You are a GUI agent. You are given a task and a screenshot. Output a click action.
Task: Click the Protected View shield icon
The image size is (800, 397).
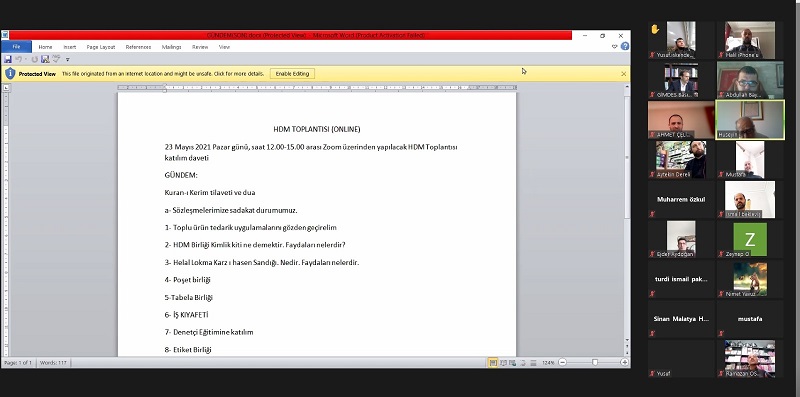(x=10, y=73)
